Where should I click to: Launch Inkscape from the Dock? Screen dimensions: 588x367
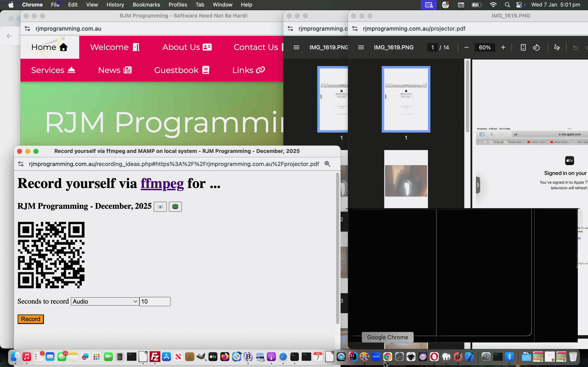[411, 357]
